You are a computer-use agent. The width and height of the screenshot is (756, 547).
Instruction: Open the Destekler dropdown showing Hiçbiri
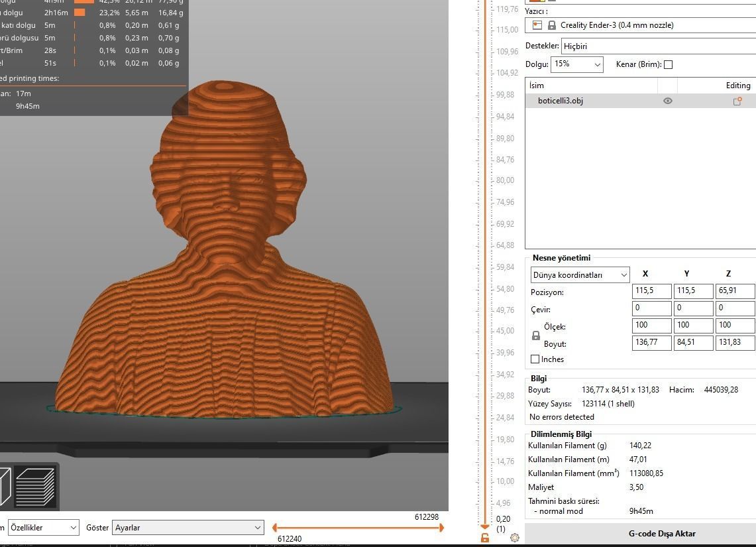[659, 46]
